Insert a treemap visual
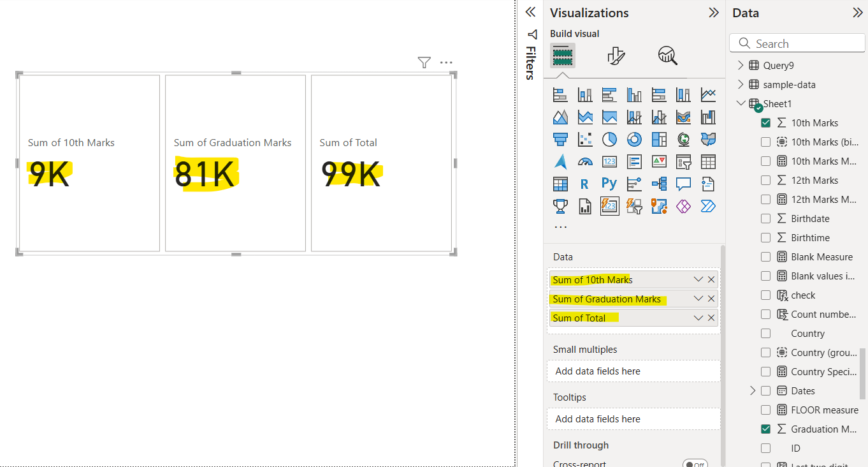The width and height of the screenshot is (868, 467). tap(659, 139)
